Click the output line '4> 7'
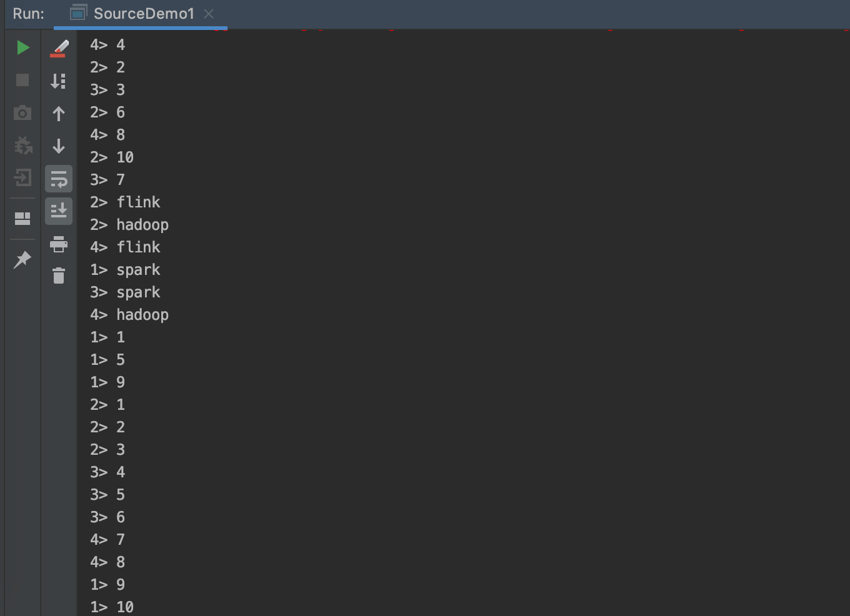This screenshot has height=616, width=850. click(107, 539)
